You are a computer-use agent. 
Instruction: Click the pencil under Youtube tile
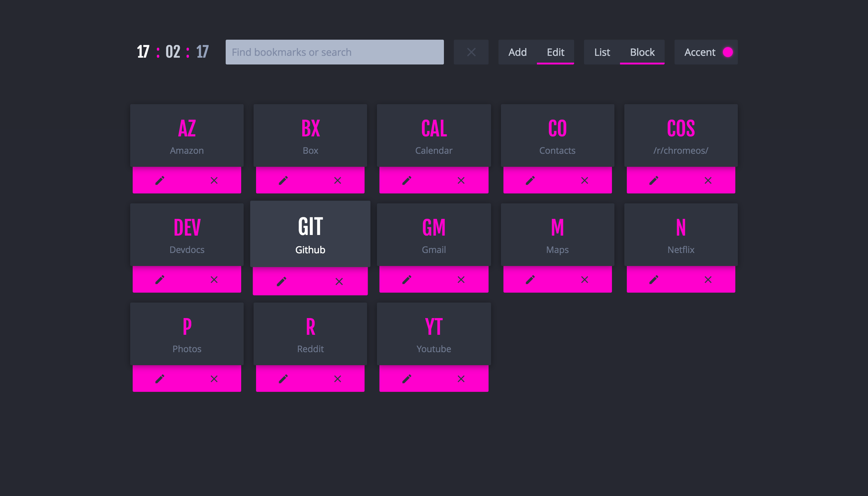(407, 379)
